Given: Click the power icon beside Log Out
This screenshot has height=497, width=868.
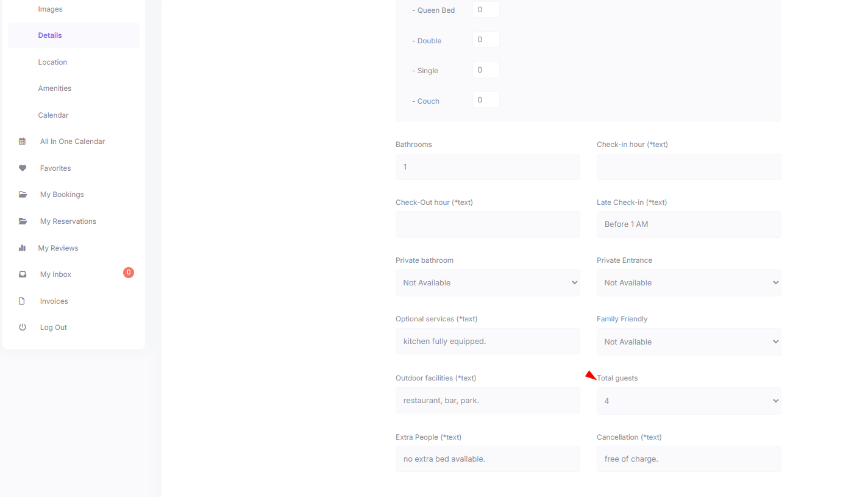Looking at the screenshot, I should point(23,327).
